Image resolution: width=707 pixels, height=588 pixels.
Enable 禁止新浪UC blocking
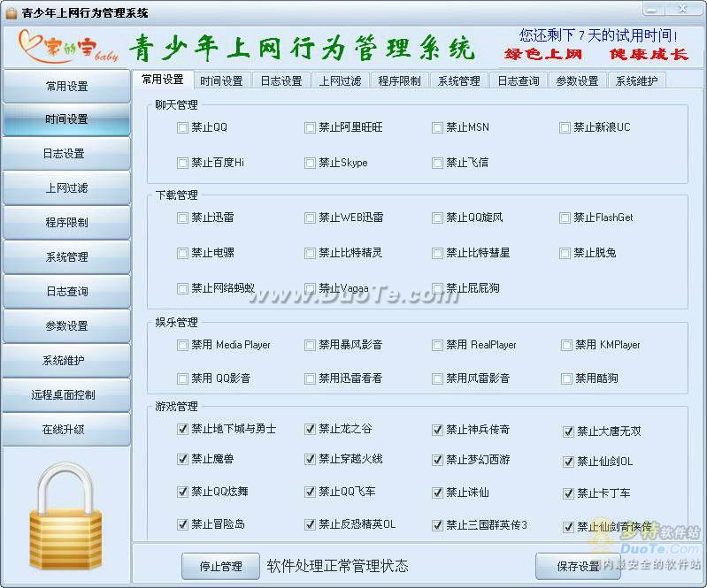pos(565,128)
